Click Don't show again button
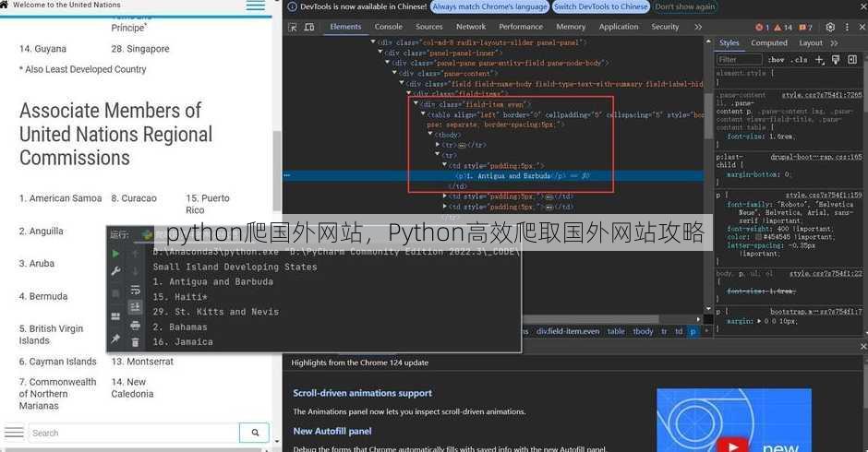Screen dimensions: 868x452 685,6
